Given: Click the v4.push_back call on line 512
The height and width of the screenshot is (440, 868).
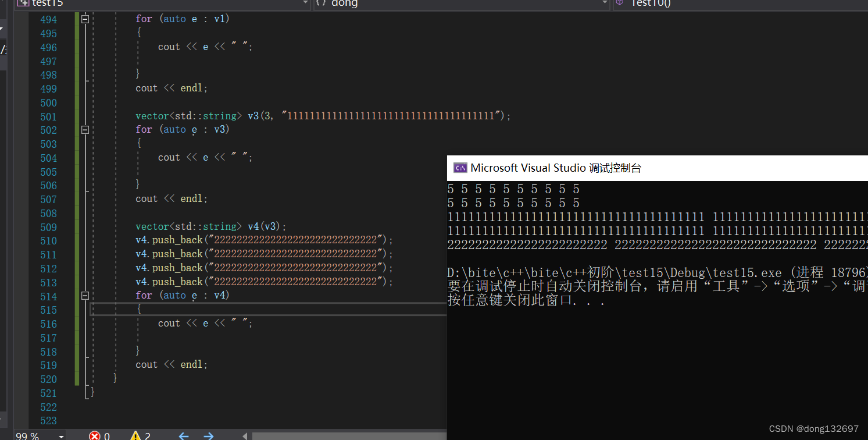Looking at the screenshot, I should point(265,268).
